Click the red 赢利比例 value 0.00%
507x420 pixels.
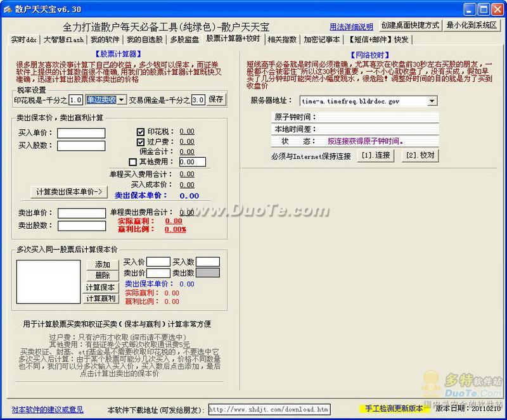176,229
